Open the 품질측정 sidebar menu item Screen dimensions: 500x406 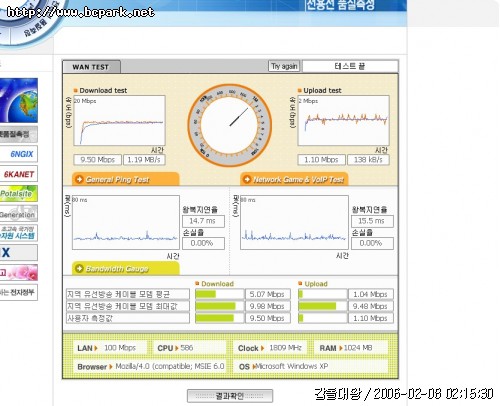click(x=19, y=134)
